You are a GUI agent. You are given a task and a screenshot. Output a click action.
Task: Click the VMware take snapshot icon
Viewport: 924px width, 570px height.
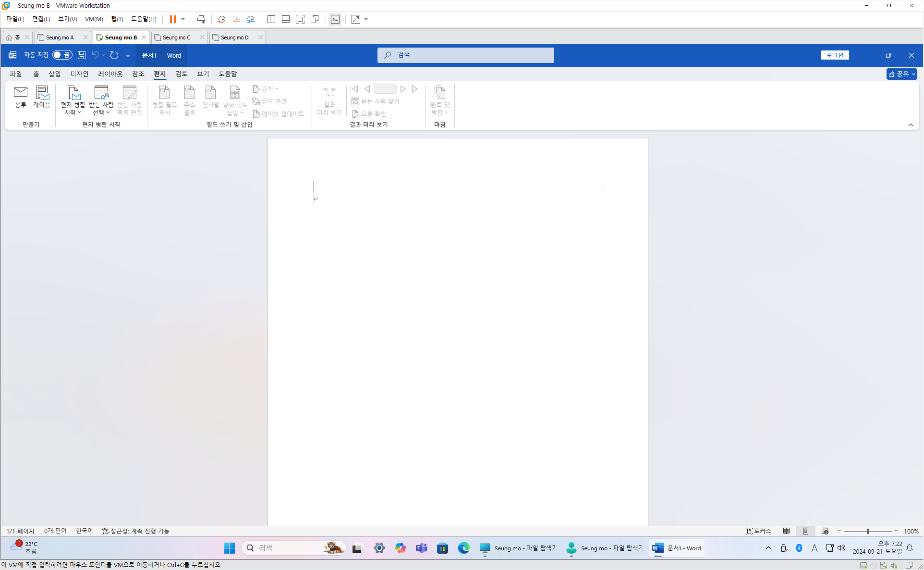[221, 19]
